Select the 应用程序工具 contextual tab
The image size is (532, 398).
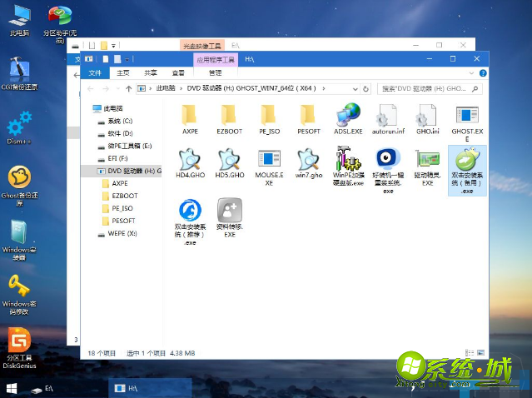tap(216, 60)
